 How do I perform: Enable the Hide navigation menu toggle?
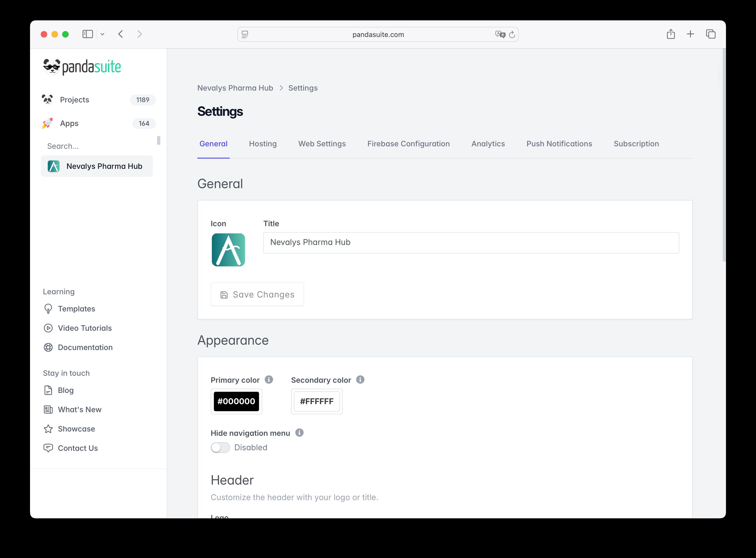click(220, 447)
